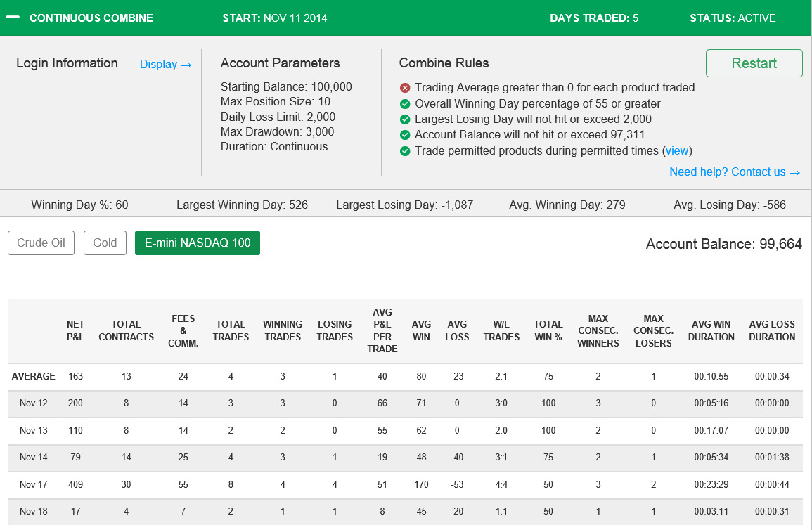Click the Avg. Losing Day: -586 statistic
Screen dimensions: 812x530
[x=729, y=205]
